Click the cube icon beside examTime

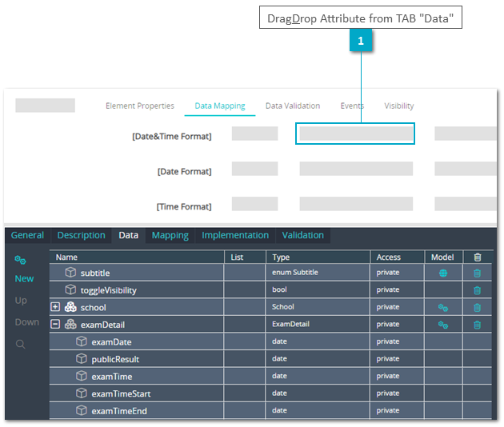tap(82, 376)
